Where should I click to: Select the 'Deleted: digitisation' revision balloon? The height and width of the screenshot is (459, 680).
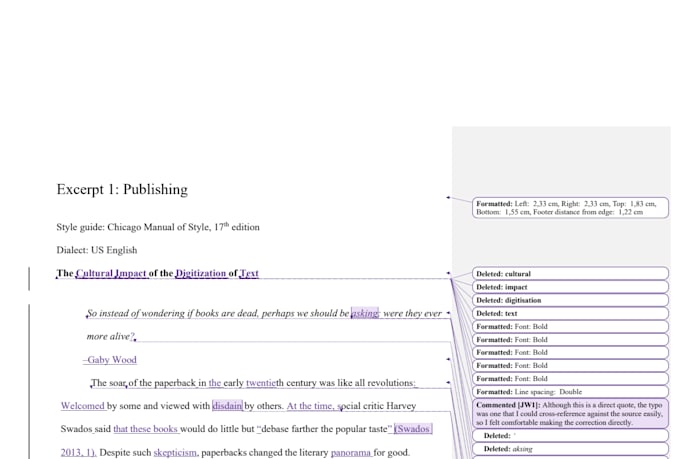[570, 300]
